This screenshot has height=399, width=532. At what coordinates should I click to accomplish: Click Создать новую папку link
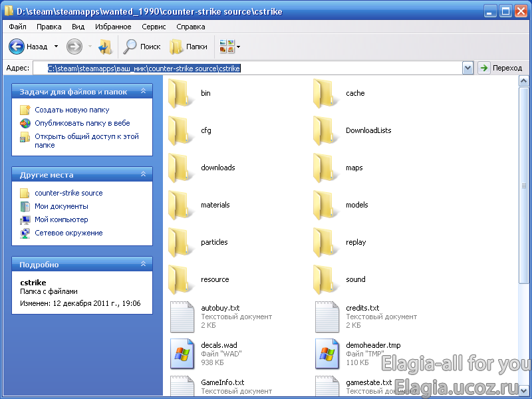[72, 110]
